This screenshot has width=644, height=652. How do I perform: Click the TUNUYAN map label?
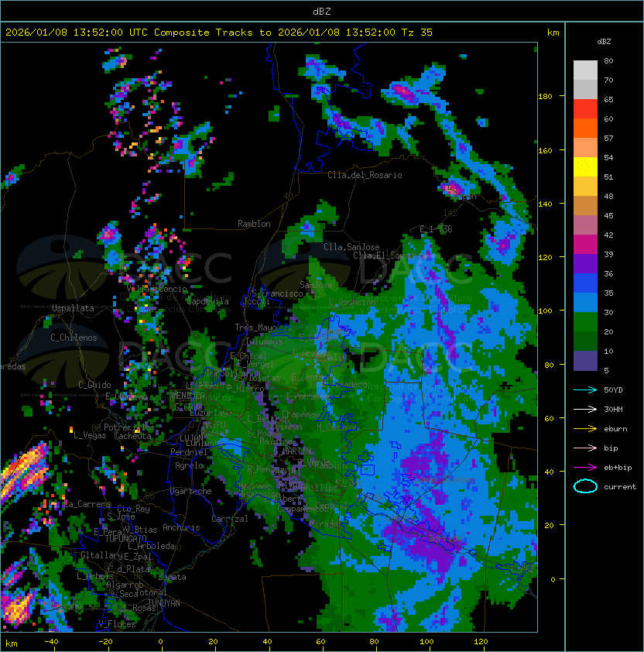click(x=164, y=603)
